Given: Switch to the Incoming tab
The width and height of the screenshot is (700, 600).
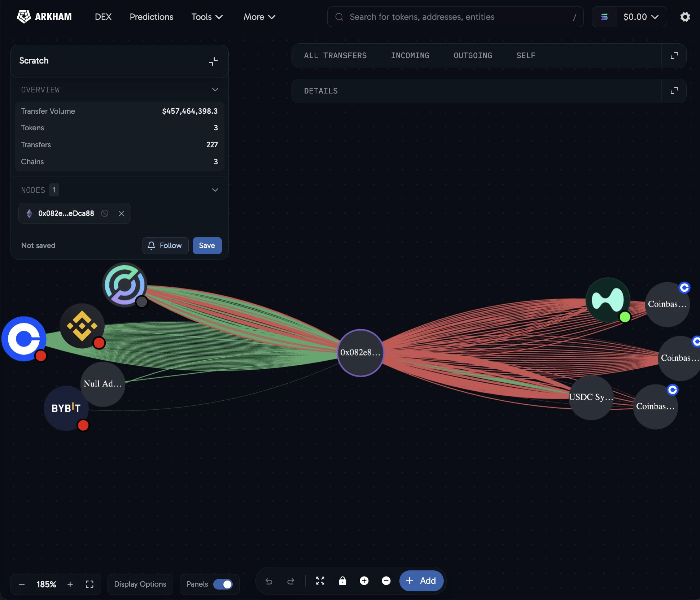Looking at the screenshot, I should 410,56.
